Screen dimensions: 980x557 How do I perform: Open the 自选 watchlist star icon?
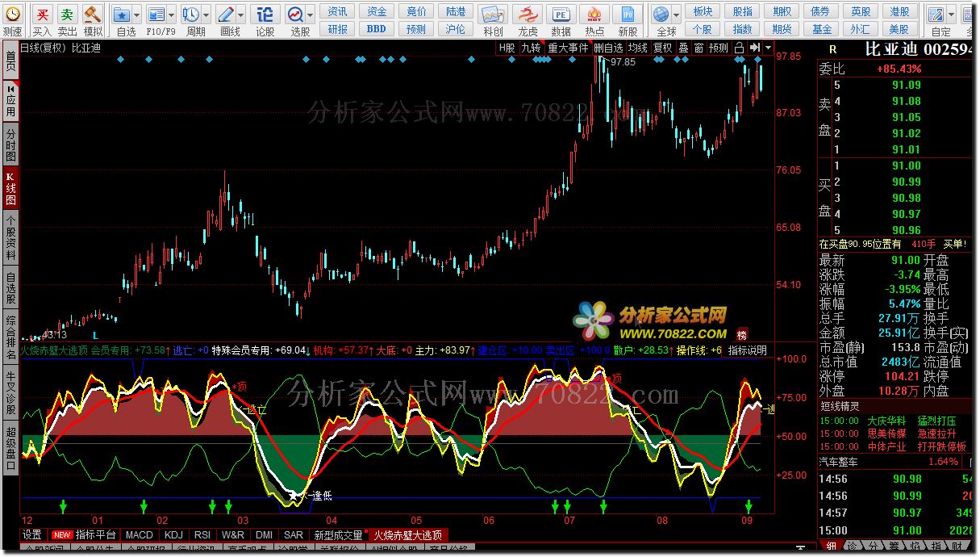(121, 15)
